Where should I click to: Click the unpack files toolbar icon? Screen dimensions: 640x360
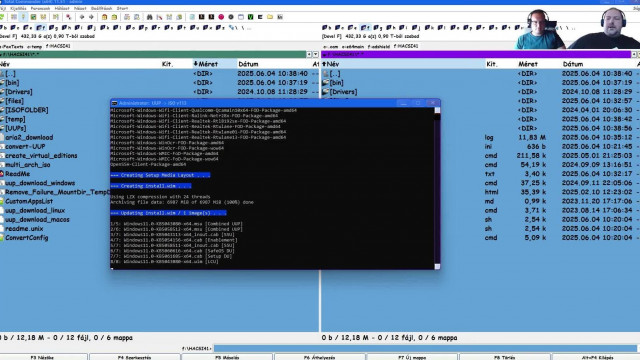pos(114,17)
